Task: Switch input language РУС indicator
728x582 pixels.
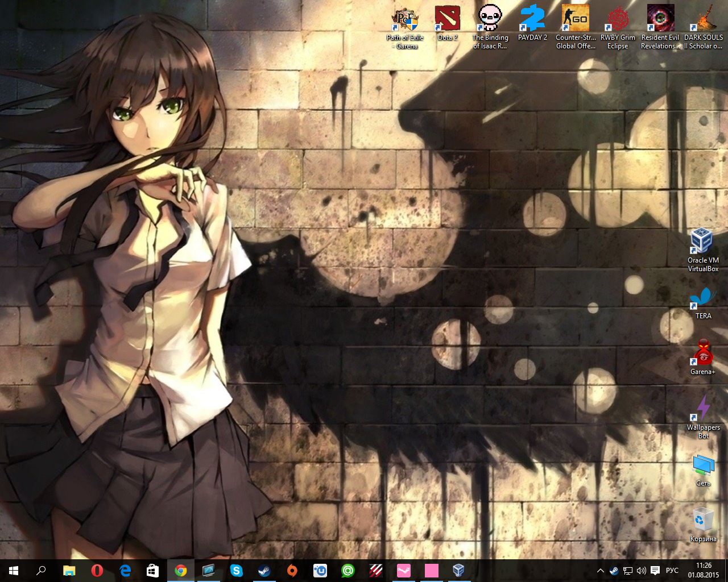Action: [672, 571]
